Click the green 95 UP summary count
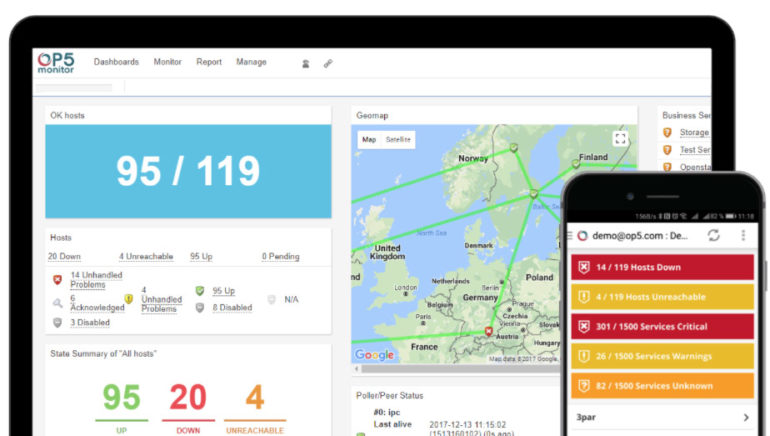This screenshot has height=436, width=770. [x=121, y=397]
